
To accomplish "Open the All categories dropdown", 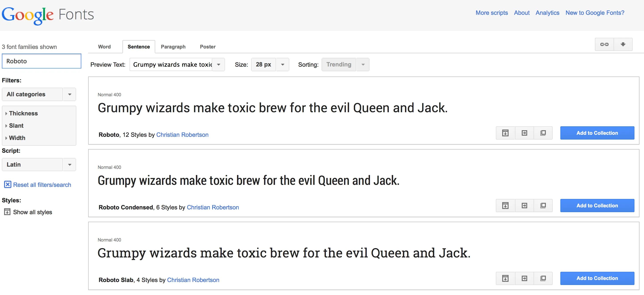I will coord(39,94).
